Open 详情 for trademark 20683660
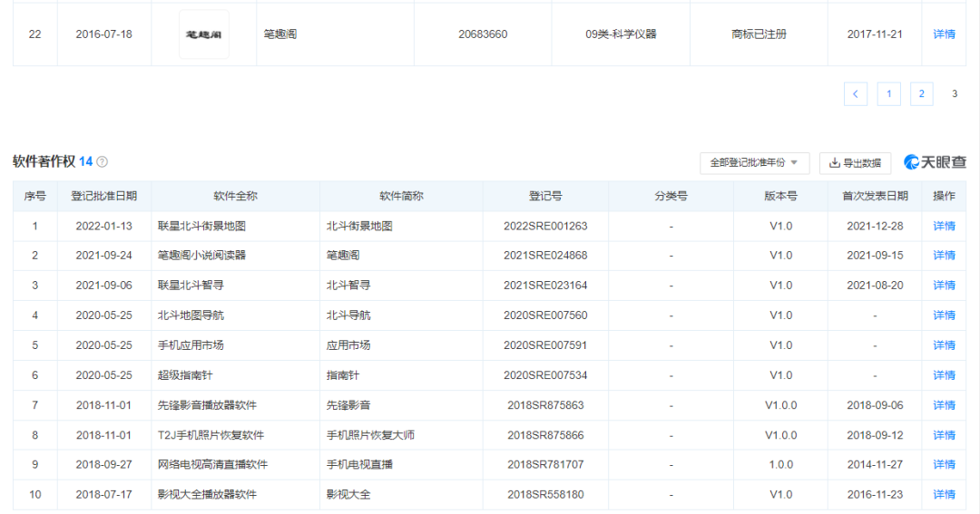Viewport: 980px width, 514px height. 944,34
